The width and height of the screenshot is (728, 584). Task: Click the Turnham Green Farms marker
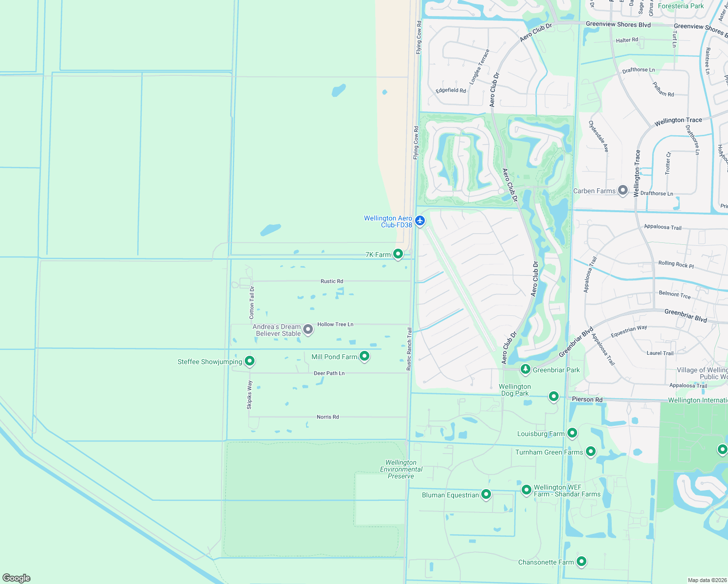(590, 451)
